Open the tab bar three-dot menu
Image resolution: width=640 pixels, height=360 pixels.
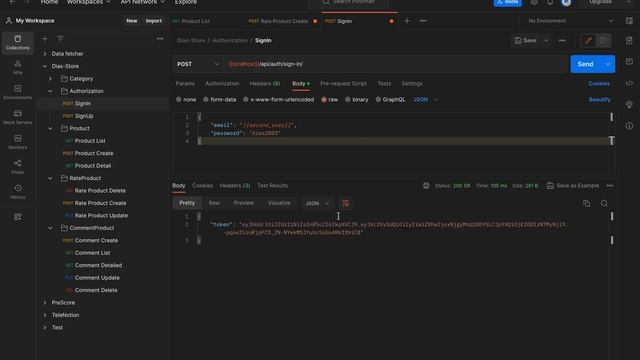tap(423, 21)
